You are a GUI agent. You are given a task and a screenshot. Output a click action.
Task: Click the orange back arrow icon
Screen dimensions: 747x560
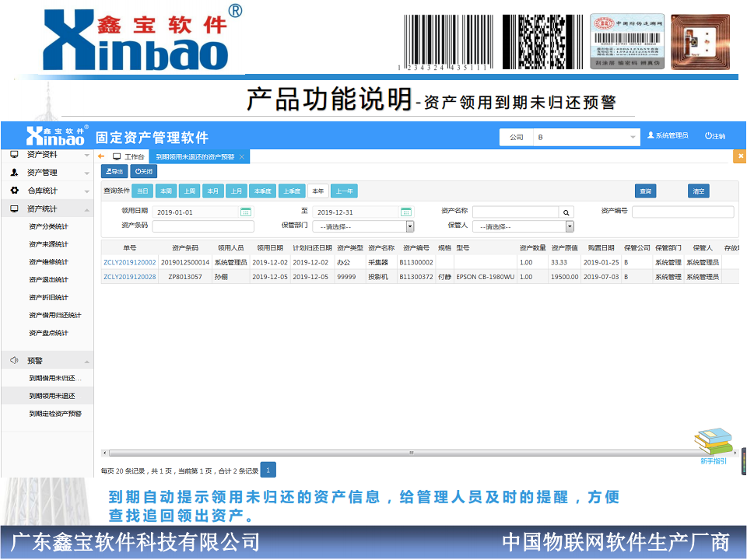pos(101,156)
